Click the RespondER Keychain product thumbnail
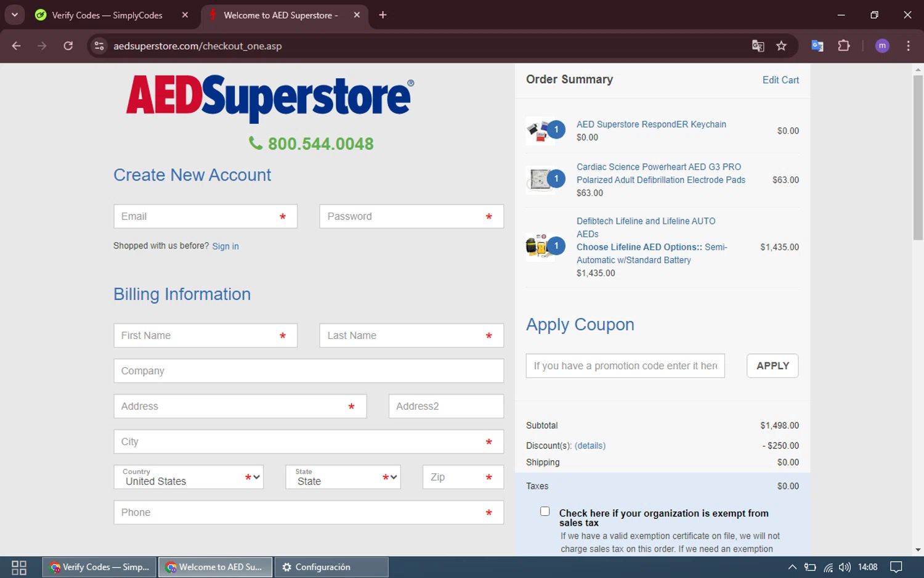Image resolution: width=924 pixels, height=578 pixels. pos(540,131)
